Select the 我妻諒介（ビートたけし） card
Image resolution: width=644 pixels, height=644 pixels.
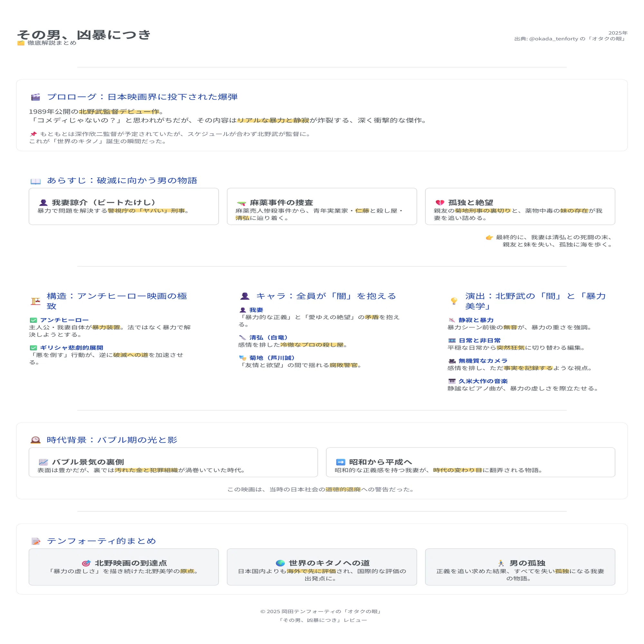click(x=124, y=206)
